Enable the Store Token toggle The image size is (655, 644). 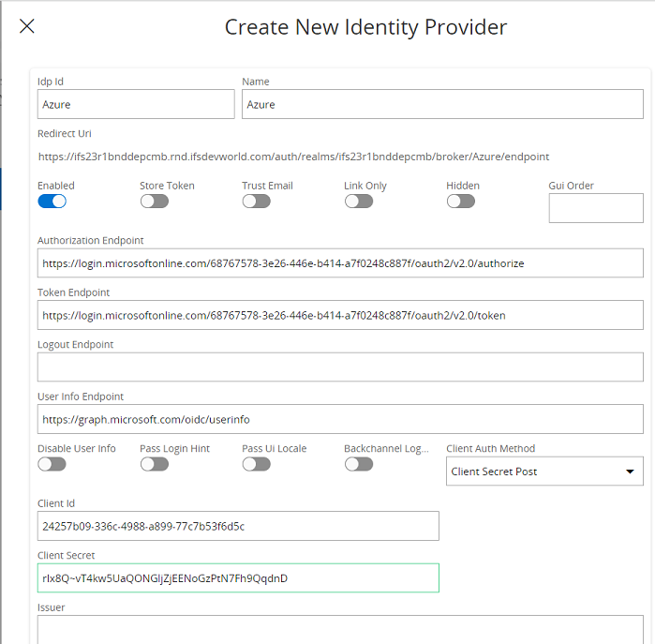coord(155,202)
